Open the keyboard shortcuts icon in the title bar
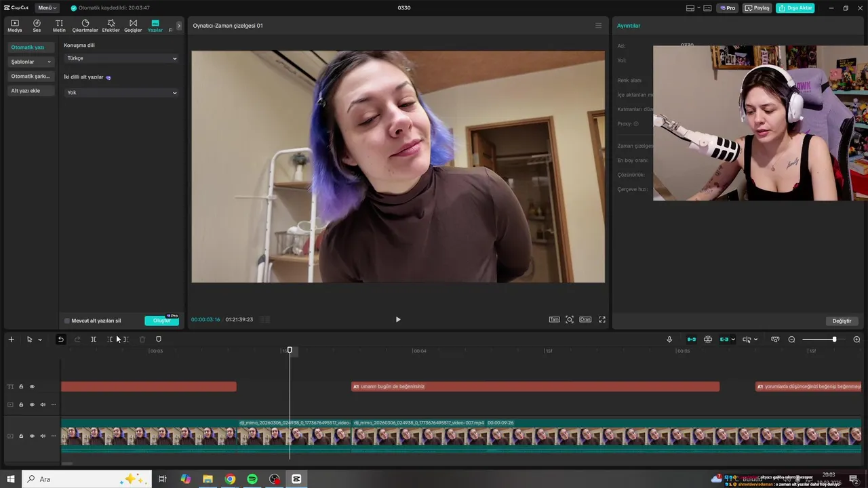Viewport: 868px width, 488px height. click(707, 8)
